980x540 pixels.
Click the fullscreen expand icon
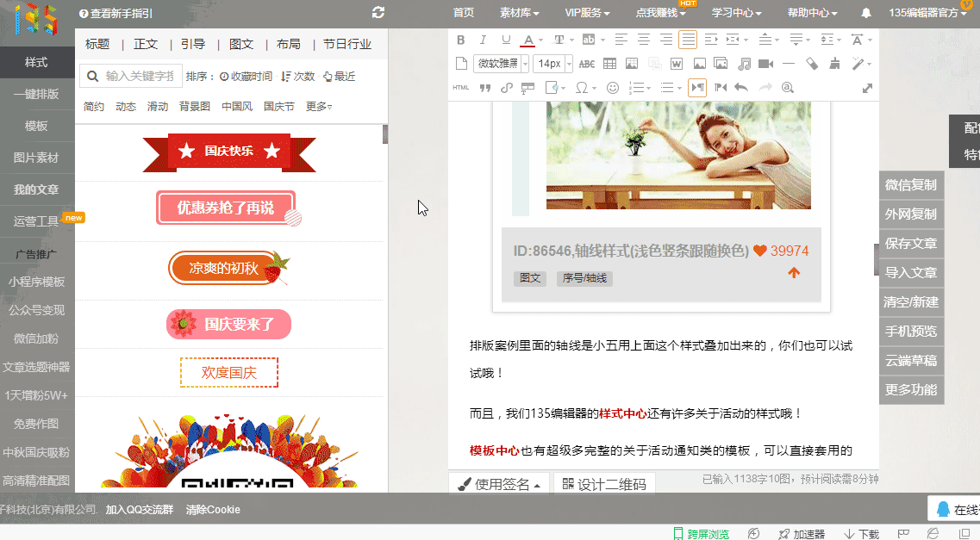(x=867, y=88)
